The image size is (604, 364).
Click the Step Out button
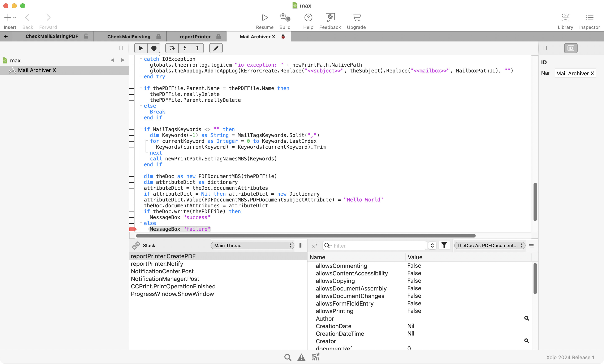197,48
